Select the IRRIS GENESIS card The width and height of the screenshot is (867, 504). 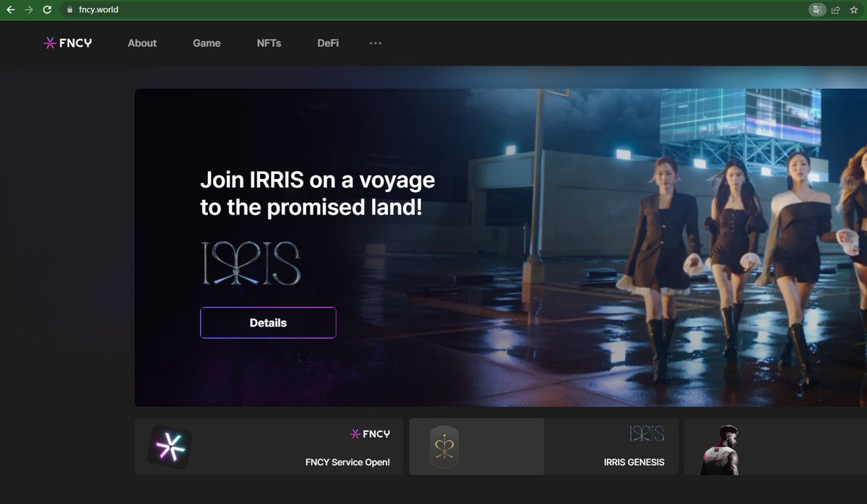(x=543, y=446)
